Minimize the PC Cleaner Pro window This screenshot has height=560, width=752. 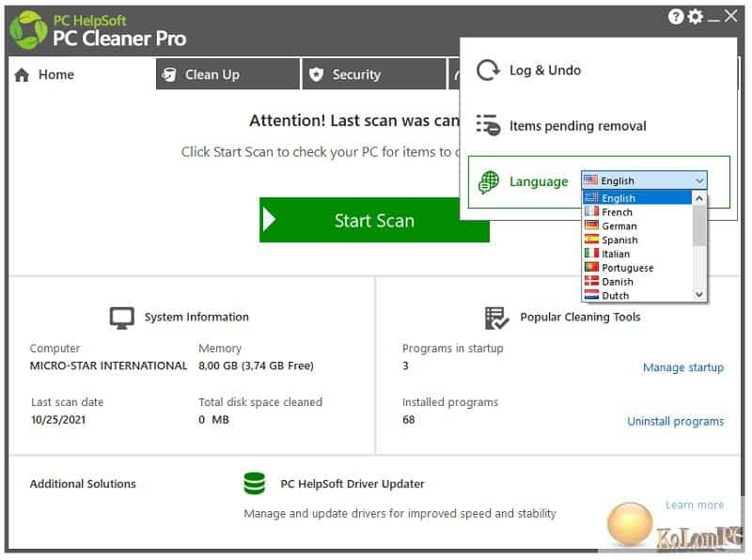pos(713,19)
